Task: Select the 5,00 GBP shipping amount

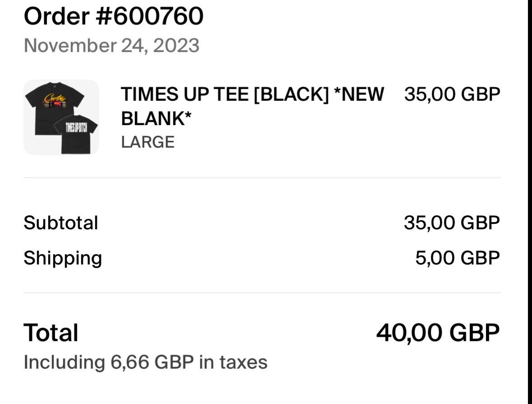Action: tap(458, 258)
